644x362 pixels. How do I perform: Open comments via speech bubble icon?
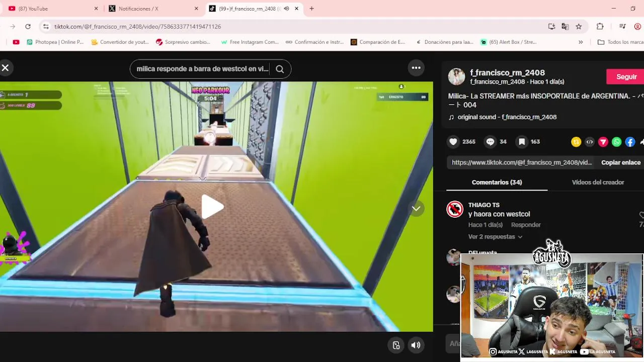pyautogui.click(x=490, y=142)
